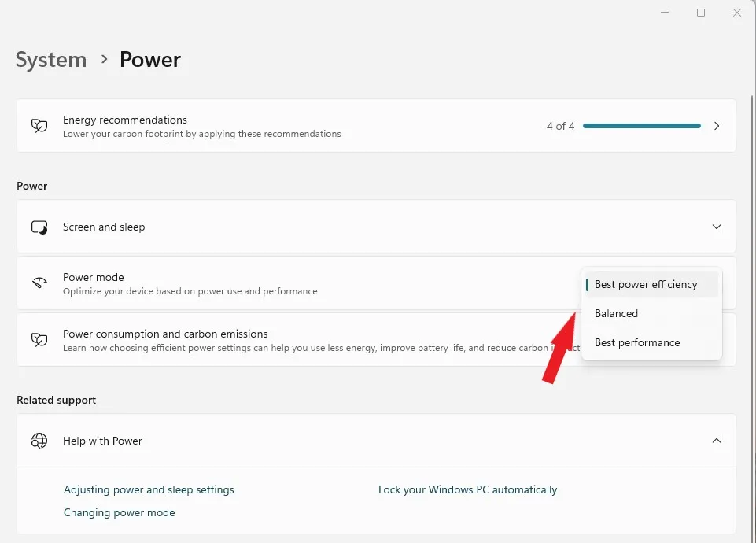Open Changing power mode help link
The image size is (756, 543).
coord(120,512)
